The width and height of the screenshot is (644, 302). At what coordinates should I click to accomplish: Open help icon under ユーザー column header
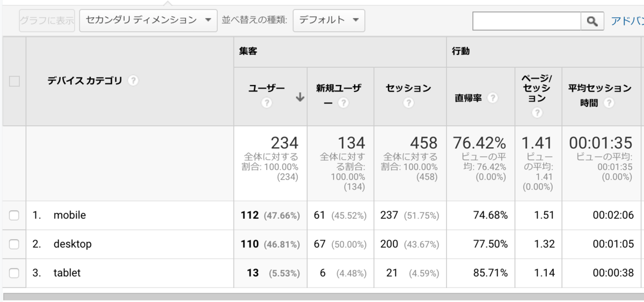(x=267, y=103)
